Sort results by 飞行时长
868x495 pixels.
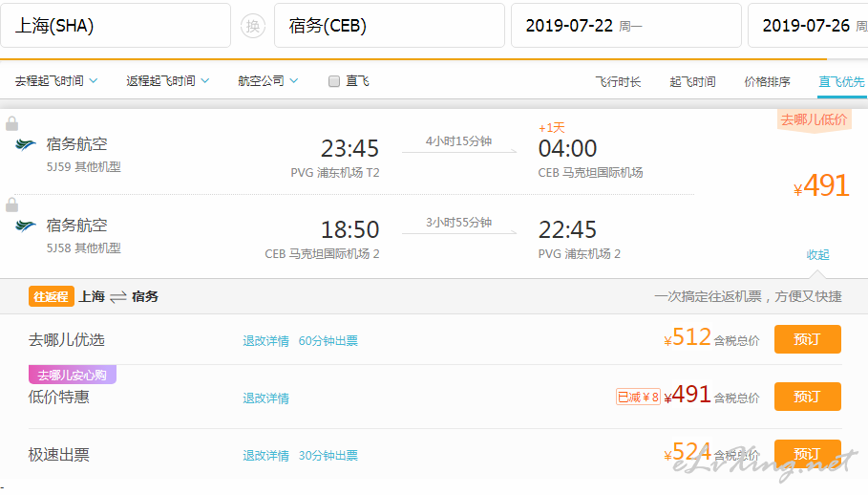(x=618, y=82)
